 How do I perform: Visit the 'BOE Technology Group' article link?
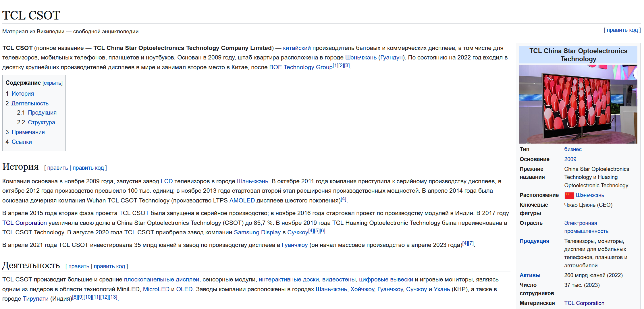(301, 67)
